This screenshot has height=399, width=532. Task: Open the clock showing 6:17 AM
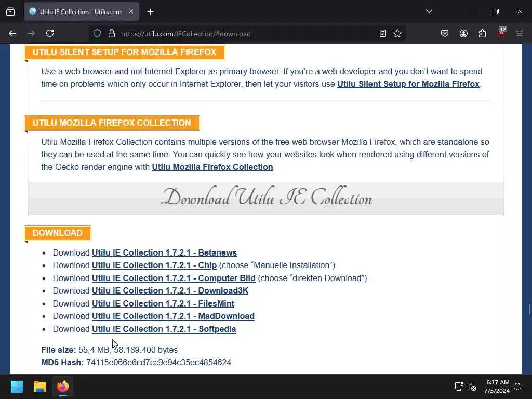click(x=497, y=387)
